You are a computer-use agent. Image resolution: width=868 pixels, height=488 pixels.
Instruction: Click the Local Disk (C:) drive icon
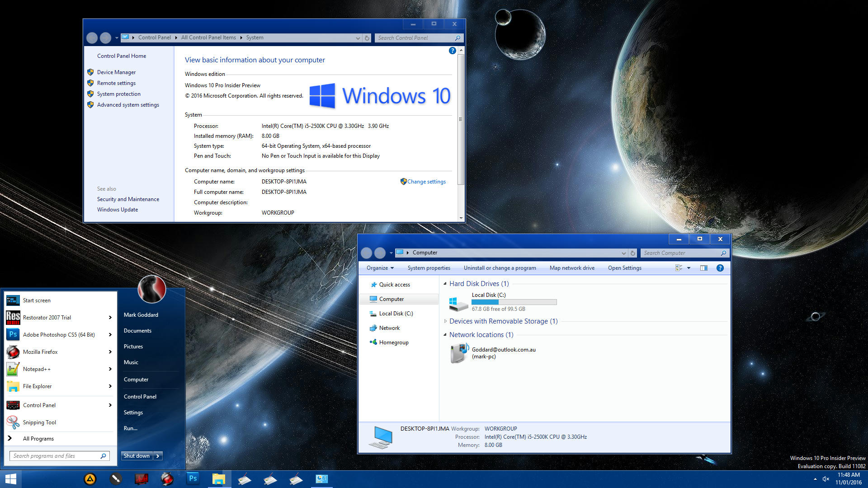(x=458, y=303)
